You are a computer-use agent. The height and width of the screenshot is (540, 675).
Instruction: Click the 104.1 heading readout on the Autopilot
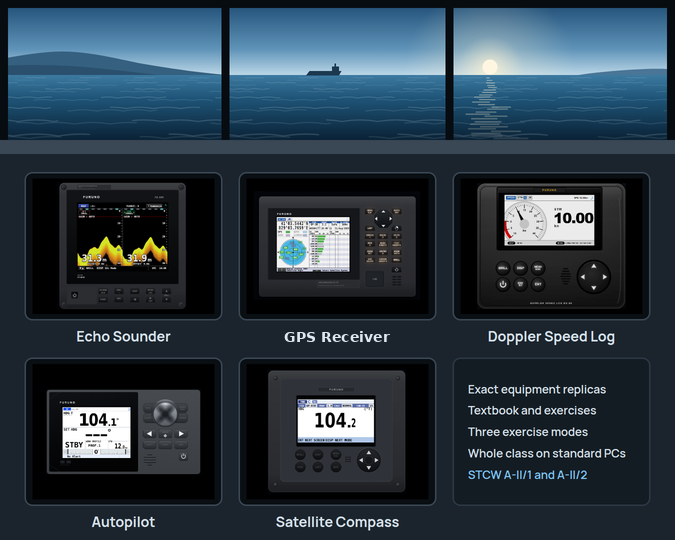99,419
